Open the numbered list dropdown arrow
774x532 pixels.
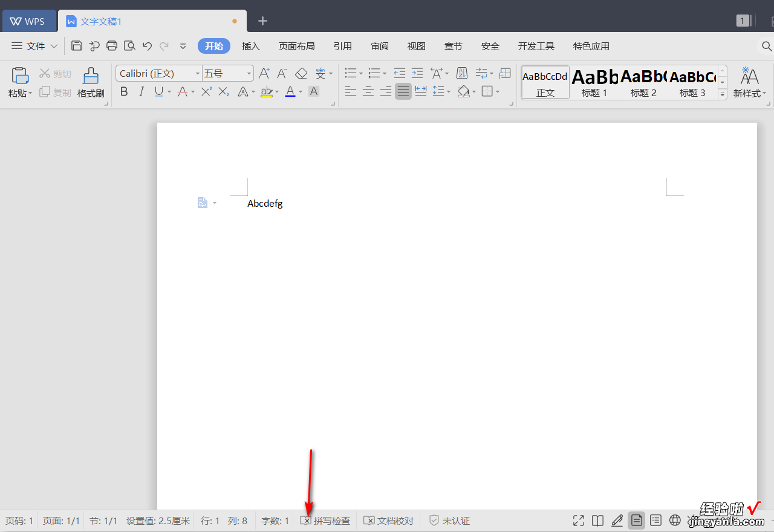(x=385, y=74)
